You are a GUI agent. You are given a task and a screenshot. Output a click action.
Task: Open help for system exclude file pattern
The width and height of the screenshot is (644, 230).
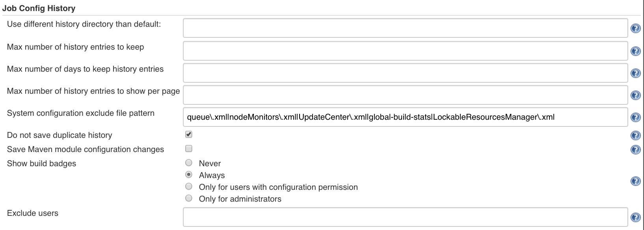point(635,117)
